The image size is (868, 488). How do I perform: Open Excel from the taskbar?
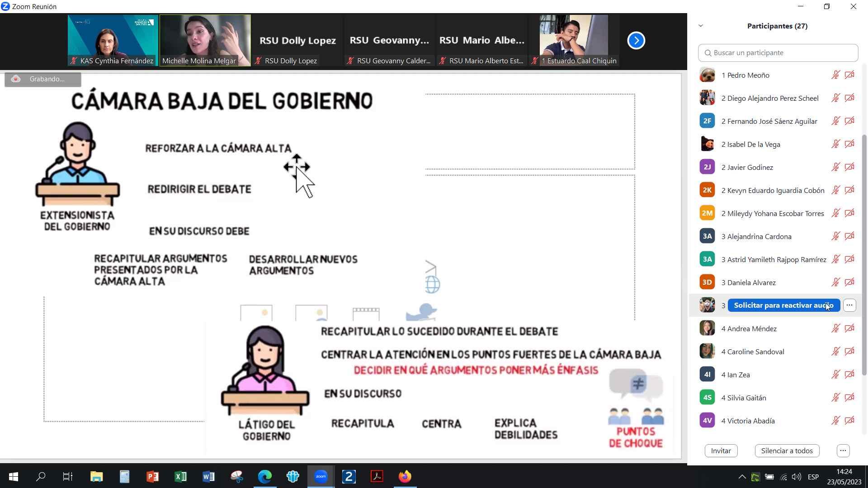click(x=180, y=477)
